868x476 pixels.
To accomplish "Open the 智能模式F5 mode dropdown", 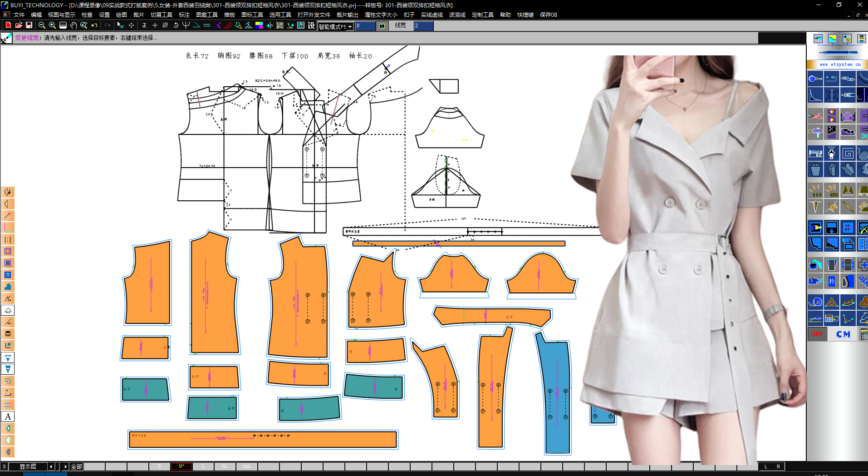I will point(350,27).
